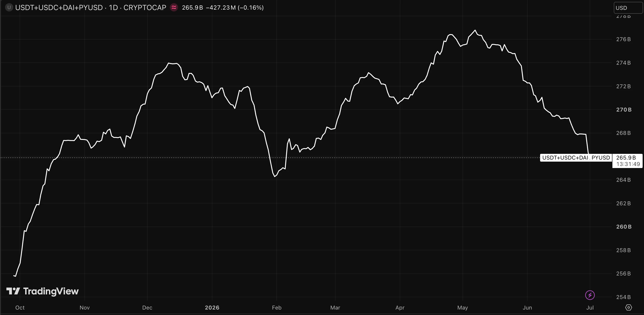This screenshot has width=644, height=315.
Task: Open the USD currency selector
Action: coord(628,8)
